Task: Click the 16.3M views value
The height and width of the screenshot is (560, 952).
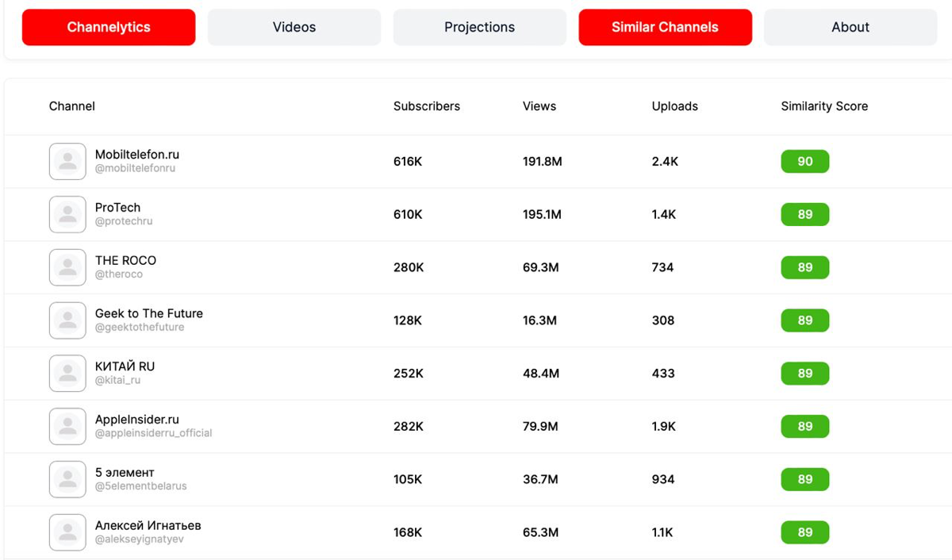Action: click(x=539, y=320)
